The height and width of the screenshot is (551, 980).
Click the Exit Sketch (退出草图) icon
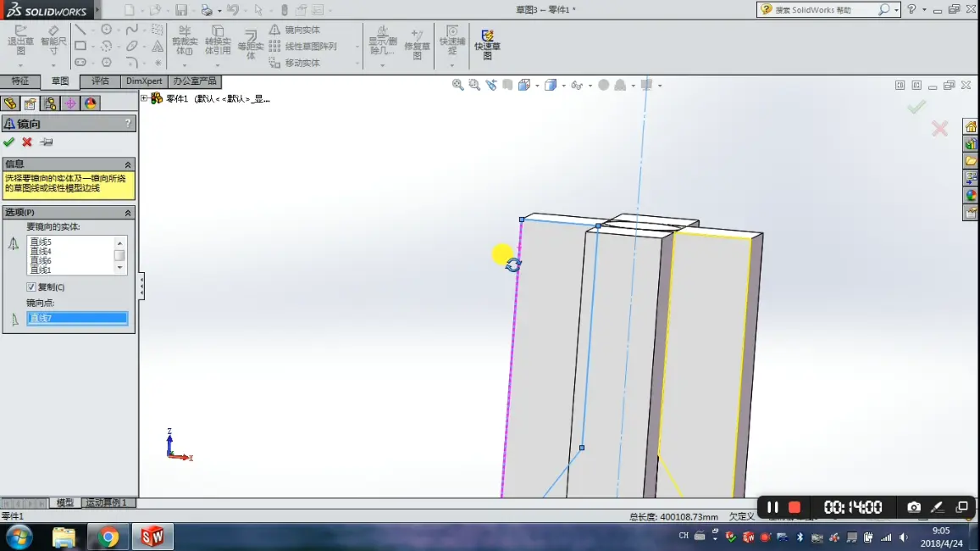[x=20, y=40]
